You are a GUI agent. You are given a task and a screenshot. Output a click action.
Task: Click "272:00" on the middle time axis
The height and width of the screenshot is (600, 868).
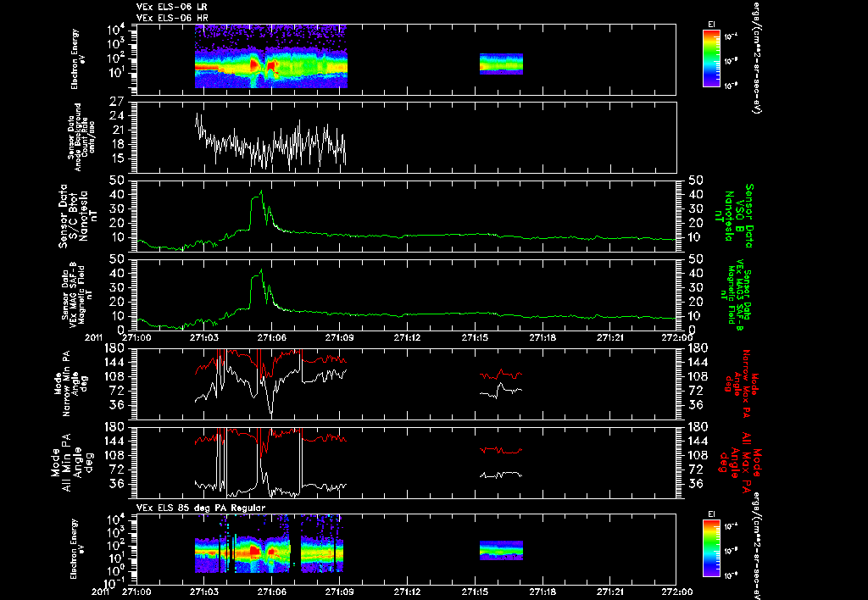pyautogui.click(x=677, y=337)
